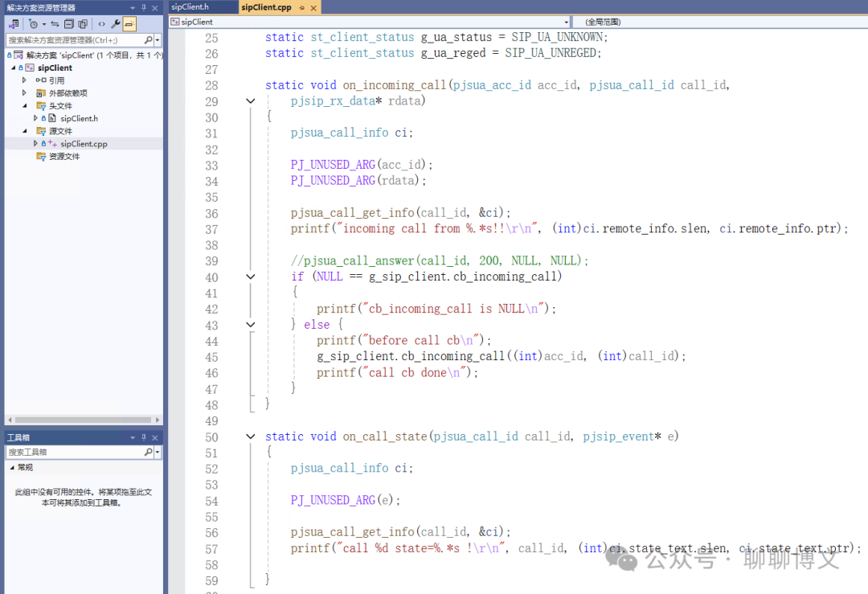Click the Show All Files icon
This screenshot has height=594, width=868.
click(x=83, y=24)
